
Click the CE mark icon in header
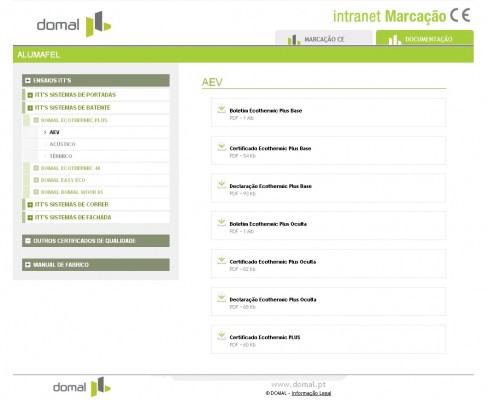[x=460, y=15]
